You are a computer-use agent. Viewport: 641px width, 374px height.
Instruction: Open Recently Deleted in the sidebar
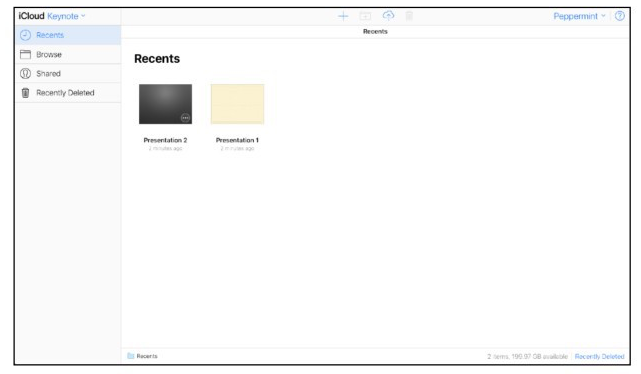[x=68, y=93]
